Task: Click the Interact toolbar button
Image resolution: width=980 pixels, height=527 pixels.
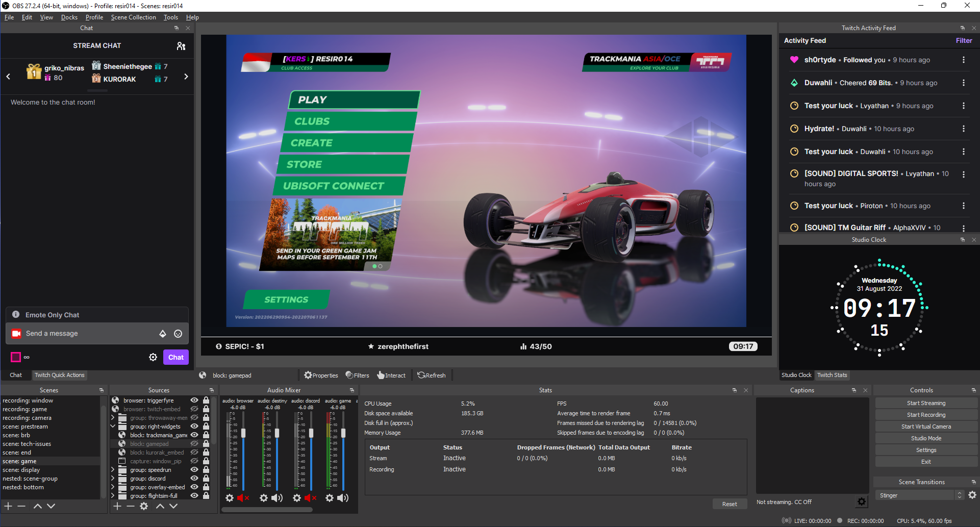Action: pyautogui.click(x=391, y=375)
